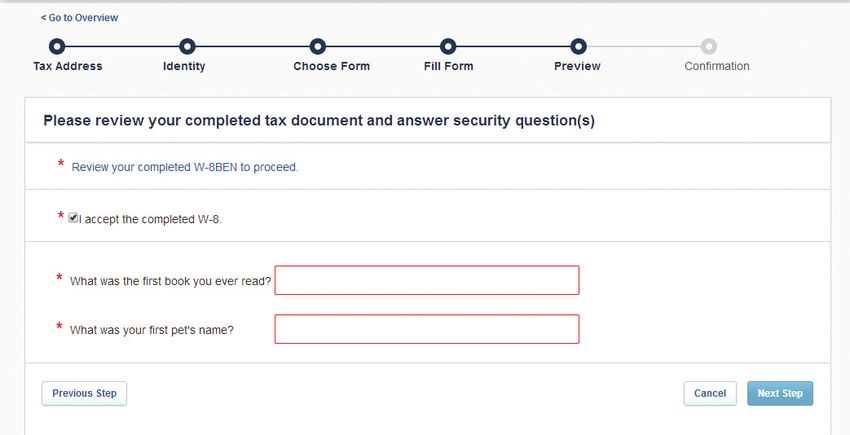Click the first pet's name field
The image size is (850, 435).
(x=427, y=329)
